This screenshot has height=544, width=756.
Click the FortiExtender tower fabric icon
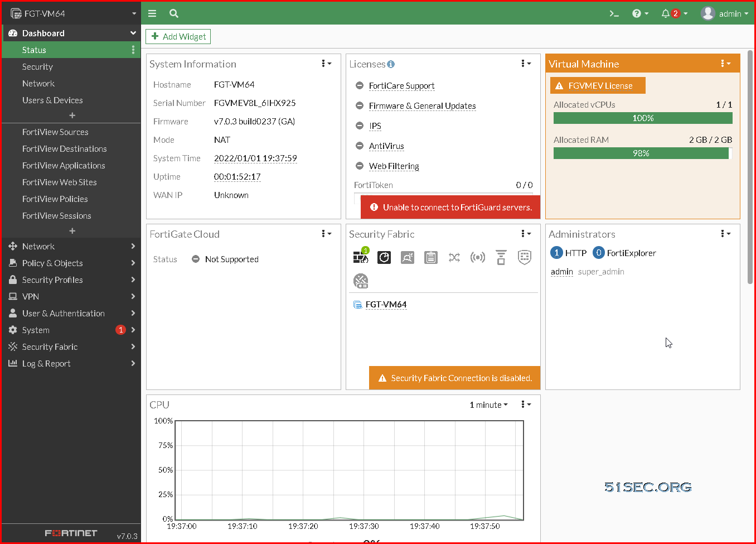tap(501, 257)
